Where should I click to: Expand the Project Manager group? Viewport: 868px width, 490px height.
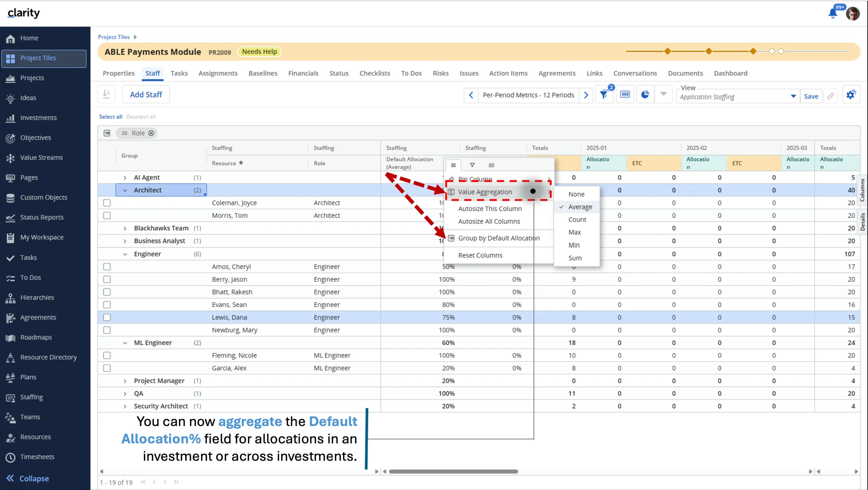[125, 381]
